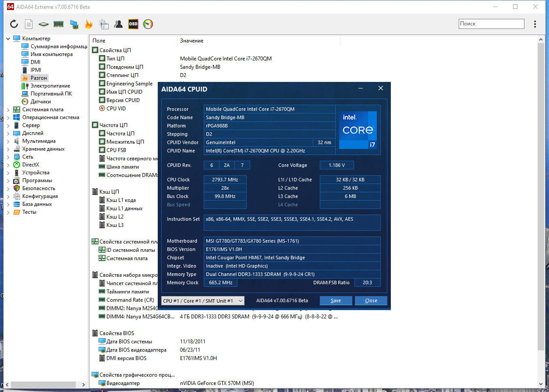Click the refresh icon in the toolbar
This screenshot has width=549, height=392.
tap(14, 24)
